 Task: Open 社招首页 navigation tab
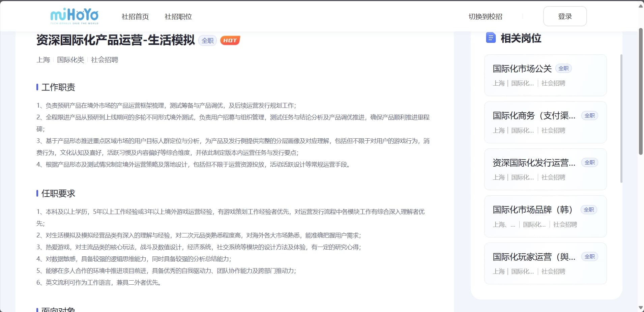(135, 17)
